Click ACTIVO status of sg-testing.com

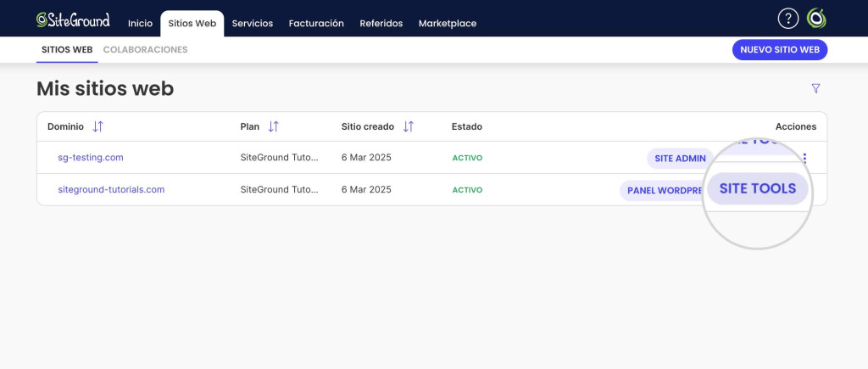[x=467, y=158]
